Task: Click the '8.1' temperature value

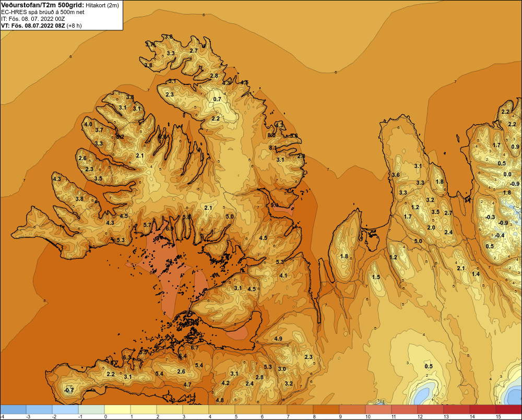Action: point(272,148)
